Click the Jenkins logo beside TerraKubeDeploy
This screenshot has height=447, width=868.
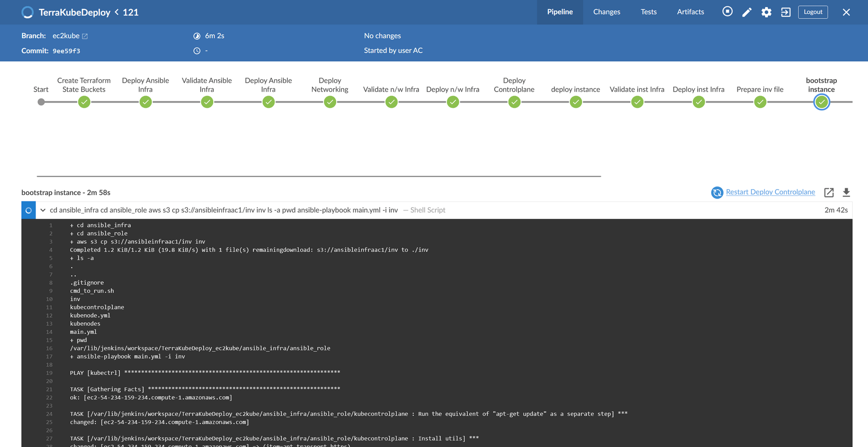pyautogui.click(x=27, y=12)
